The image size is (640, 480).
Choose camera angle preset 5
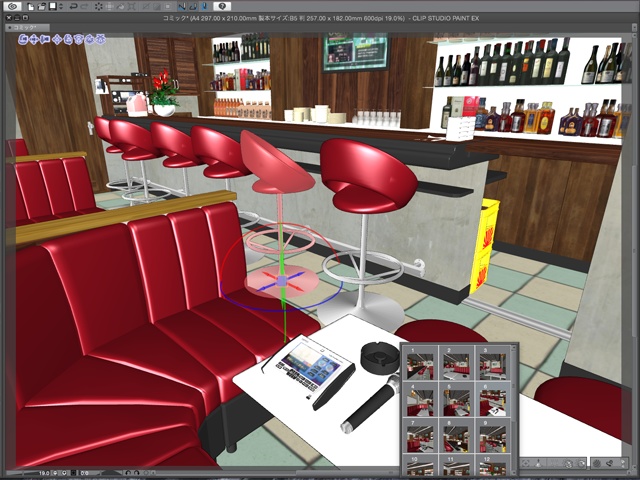click(x=456, y=400)
